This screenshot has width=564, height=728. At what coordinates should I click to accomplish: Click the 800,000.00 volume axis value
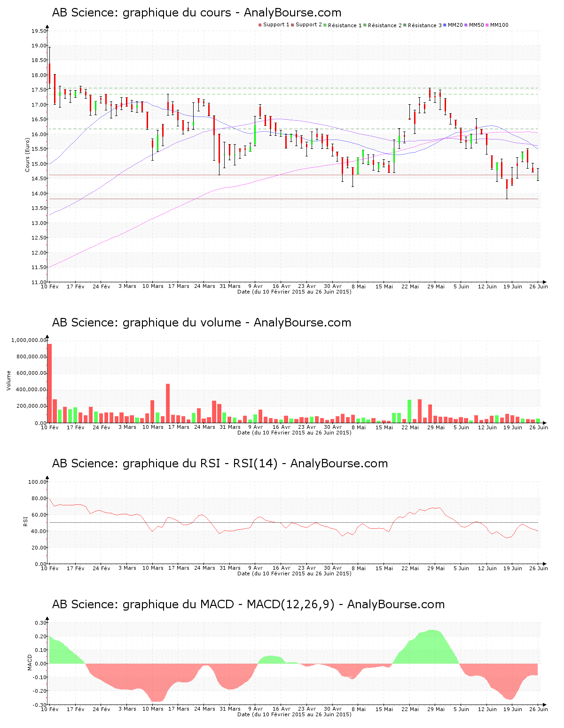coord(31,356)
